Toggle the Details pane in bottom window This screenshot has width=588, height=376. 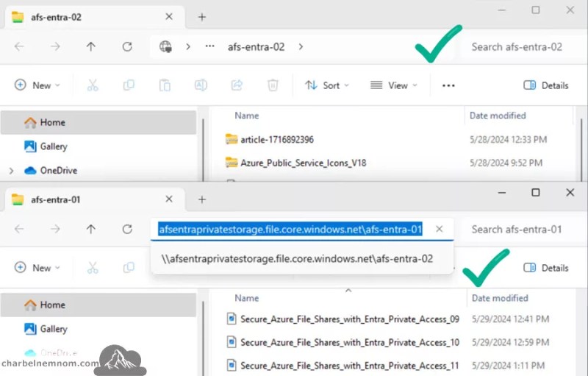[545, 268]
